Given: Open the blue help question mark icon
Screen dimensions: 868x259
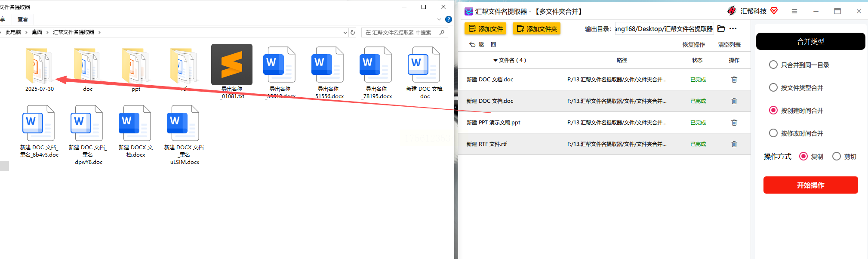Looking at the screenshot, I should pyautogui.click(x=449, y=19).
